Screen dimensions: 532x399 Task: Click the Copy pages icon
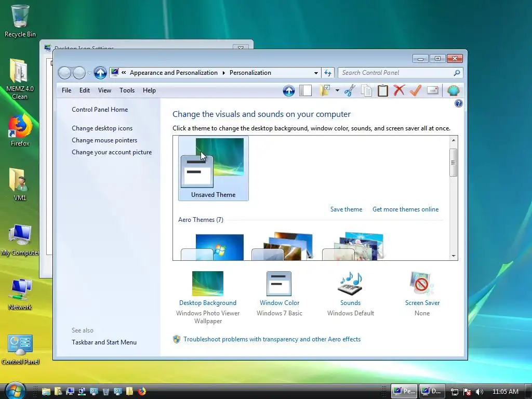(x=366, y=90)
